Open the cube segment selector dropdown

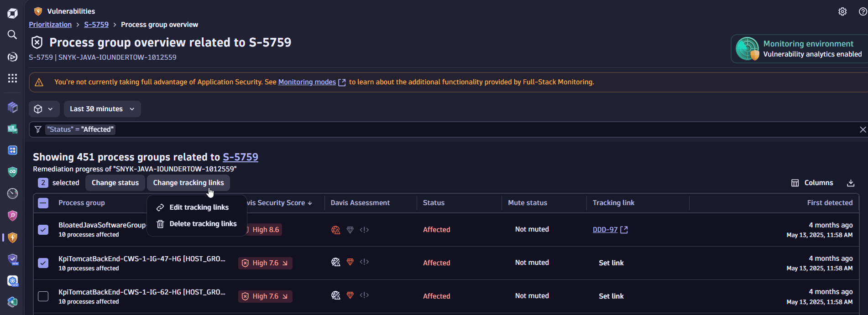(x=44, y=109)
